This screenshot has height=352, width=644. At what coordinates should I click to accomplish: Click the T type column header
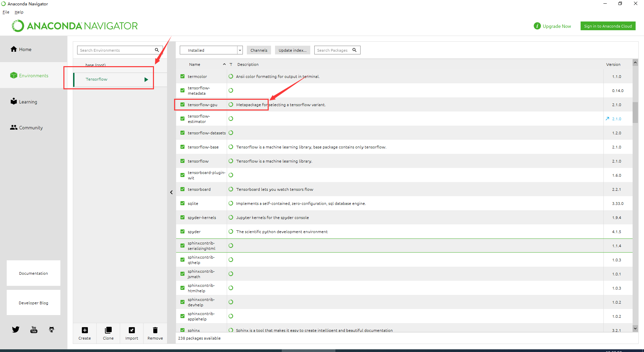pos(231,64)
